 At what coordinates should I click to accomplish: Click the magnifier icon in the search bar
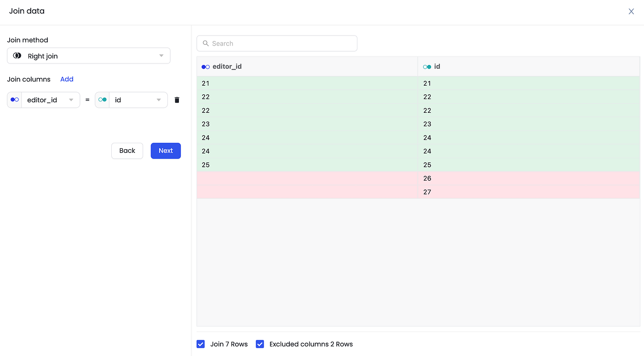pos(206,43)
